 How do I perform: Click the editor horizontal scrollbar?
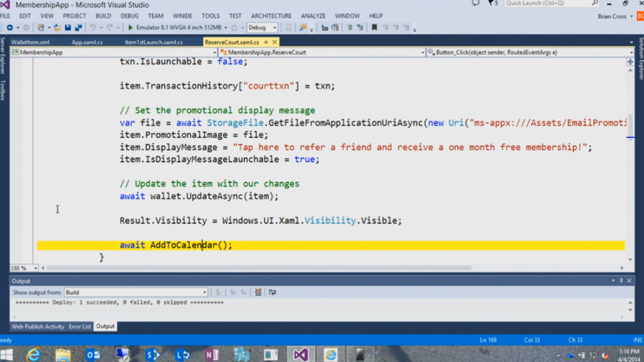(259, 268)
